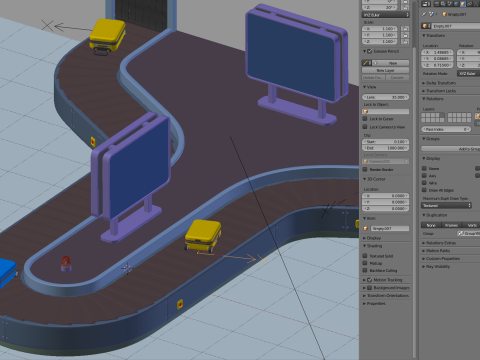The height and width of the screenshot is (360, 480).
Task: Expand the Transform Locks panel
Action: click(424, 91)
